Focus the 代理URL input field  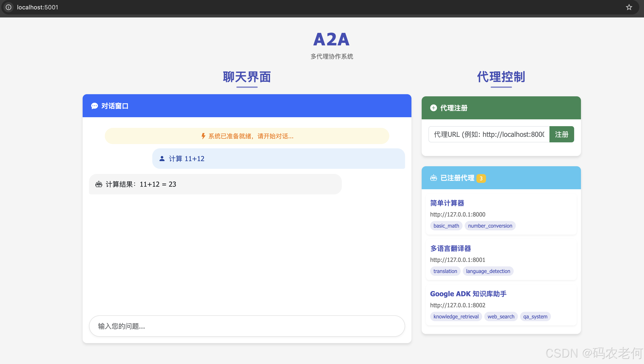tap(489, 134)
